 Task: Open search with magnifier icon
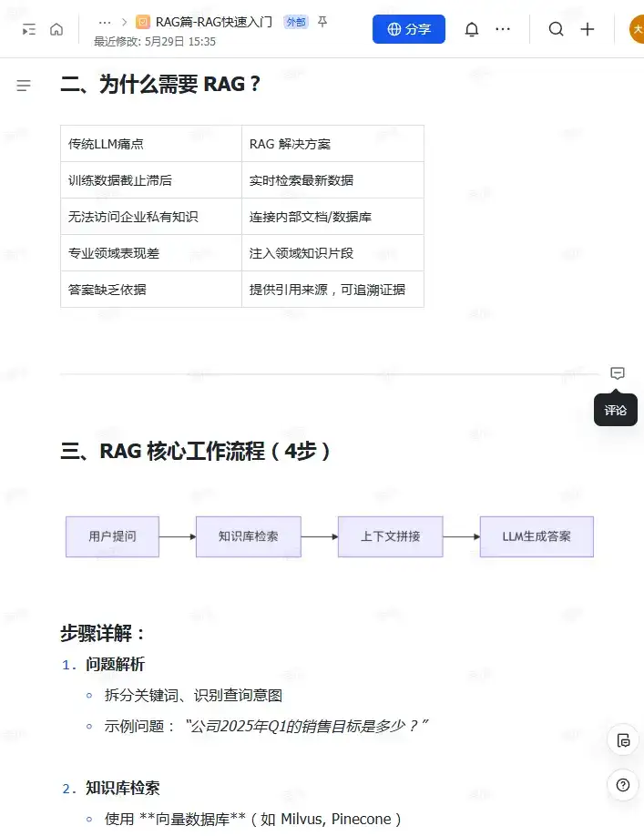point(556,29)
